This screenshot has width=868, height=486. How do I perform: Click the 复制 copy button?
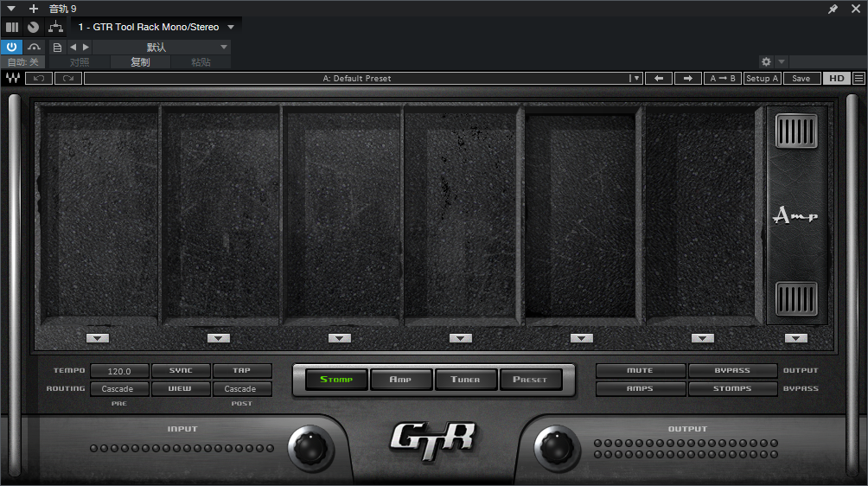pos(140,62)
